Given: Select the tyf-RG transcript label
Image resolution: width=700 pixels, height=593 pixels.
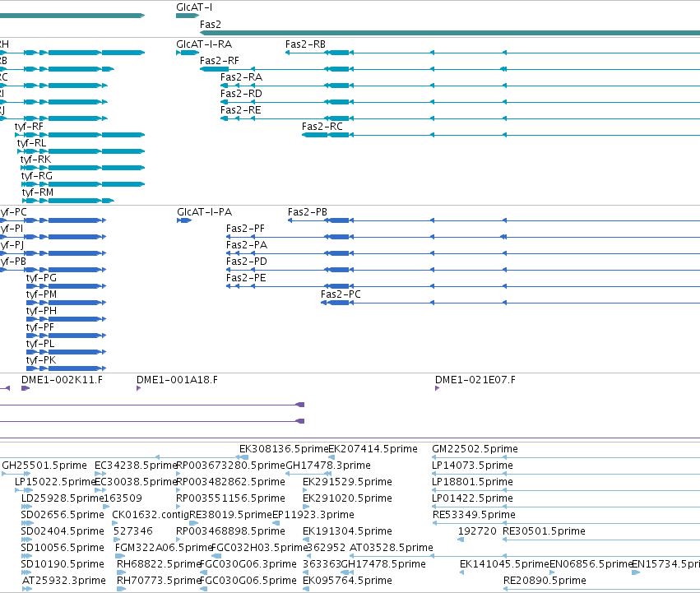Looking at the screenshot, I should point(37,176).
